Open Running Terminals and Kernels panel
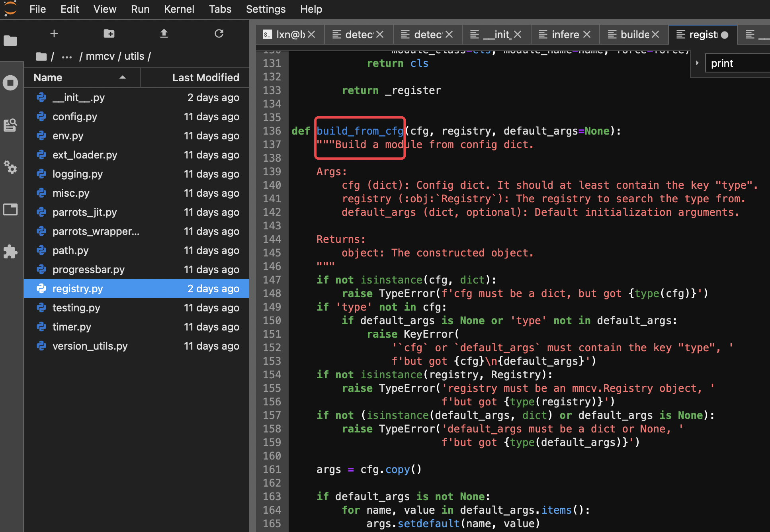This screenshot has width=770, height=532. [x=10, y=83]
